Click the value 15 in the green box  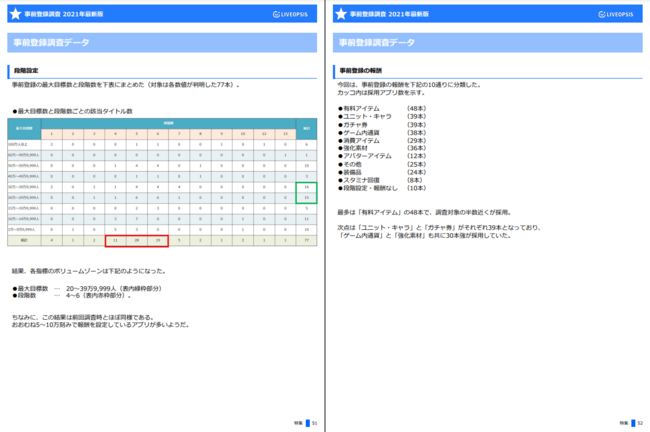point(307,198)
